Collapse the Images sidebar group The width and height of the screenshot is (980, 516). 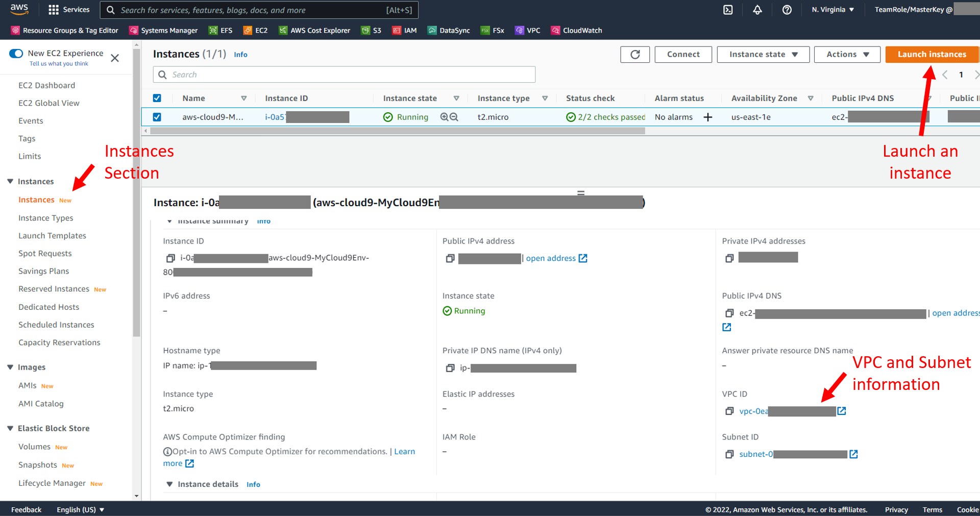point(10,367)
